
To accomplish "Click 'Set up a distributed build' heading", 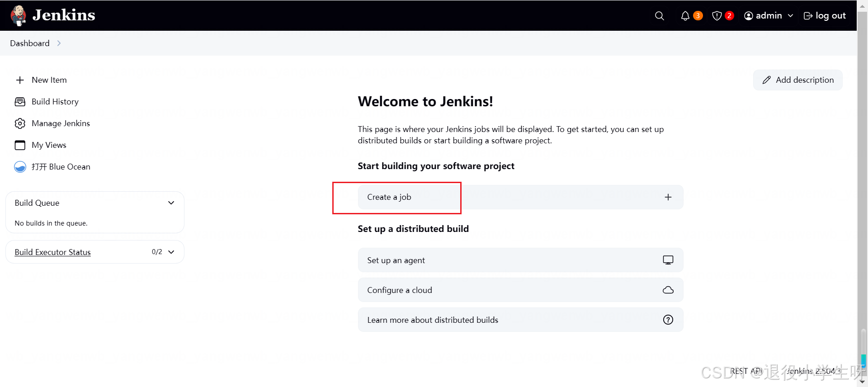I will pos(413,229).
